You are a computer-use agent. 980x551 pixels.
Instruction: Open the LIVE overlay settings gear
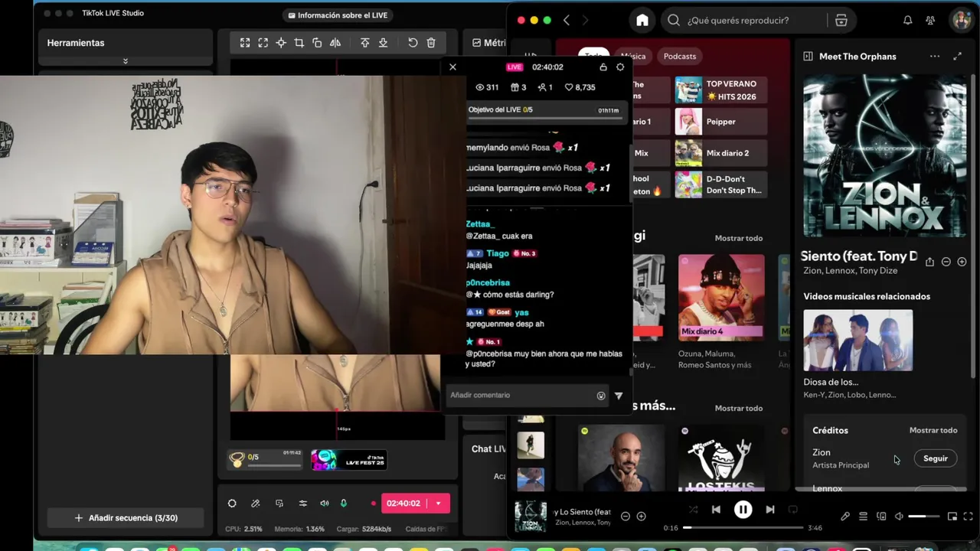(x=620, y=67)
